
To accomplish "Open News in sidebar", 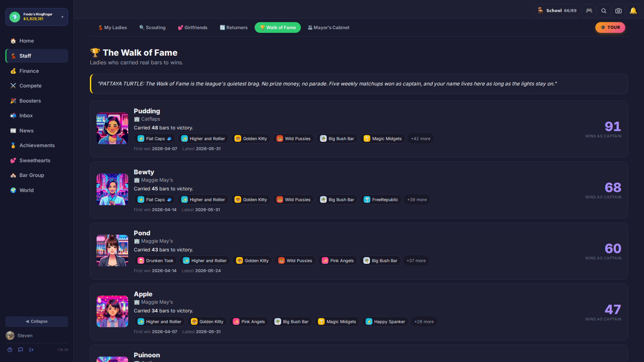I will coord(37,131).
